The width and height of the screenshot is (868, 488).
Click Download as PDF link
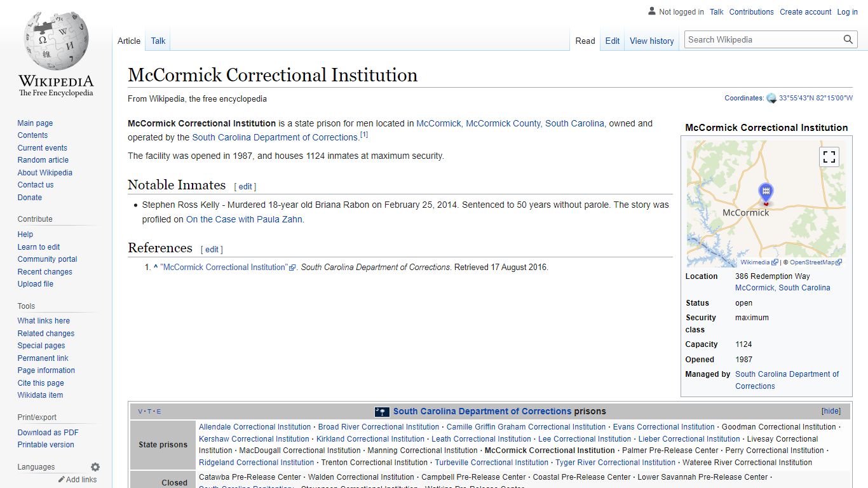coord(48,433)
